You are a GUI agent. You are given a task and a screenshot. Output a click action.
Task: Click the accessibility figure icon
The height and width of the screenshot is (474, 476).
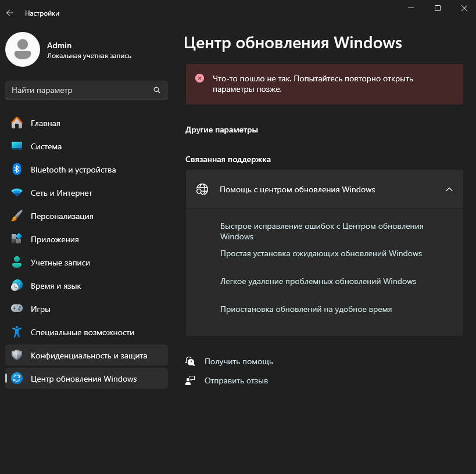click(x=17, y=332)
